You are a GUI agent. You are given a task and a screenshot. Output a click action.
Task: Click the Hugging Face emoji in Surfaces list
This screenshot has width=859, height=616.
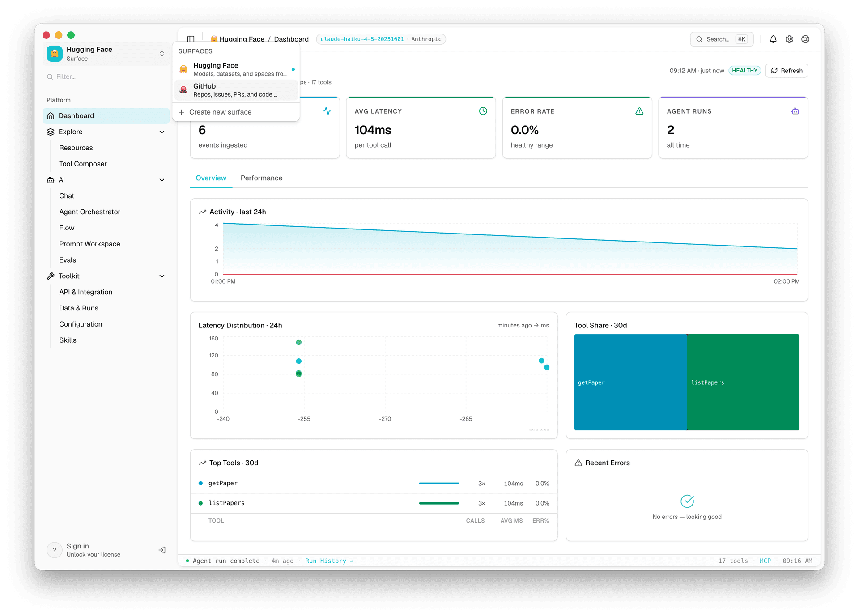[183, 69]
